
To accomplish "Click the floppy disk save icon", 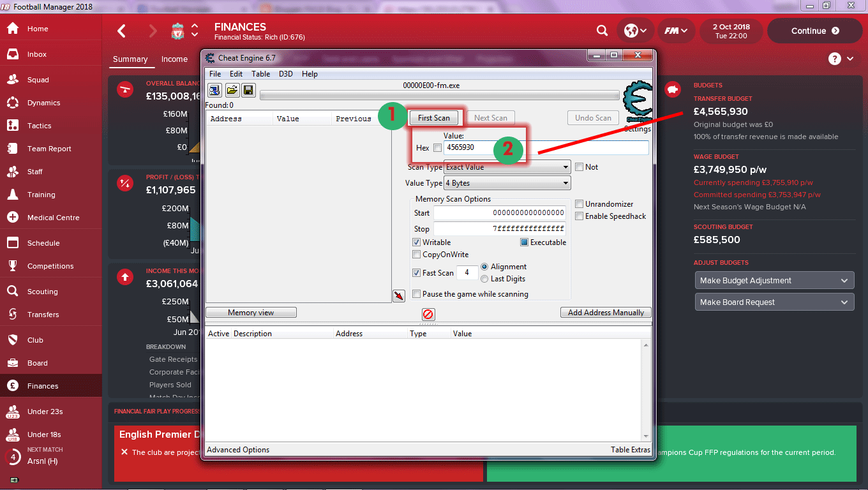I will coord(248,90).
